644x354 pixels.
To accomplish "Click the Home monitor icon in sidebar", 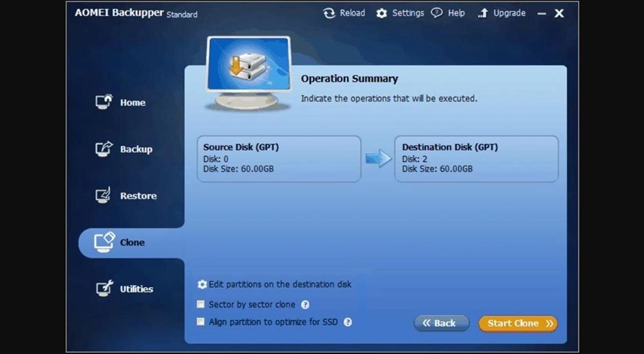I will 104,102.
